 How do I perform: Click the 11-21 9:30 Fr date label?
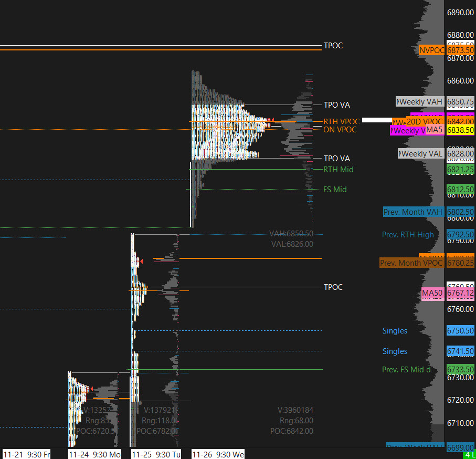coord(26,454)
